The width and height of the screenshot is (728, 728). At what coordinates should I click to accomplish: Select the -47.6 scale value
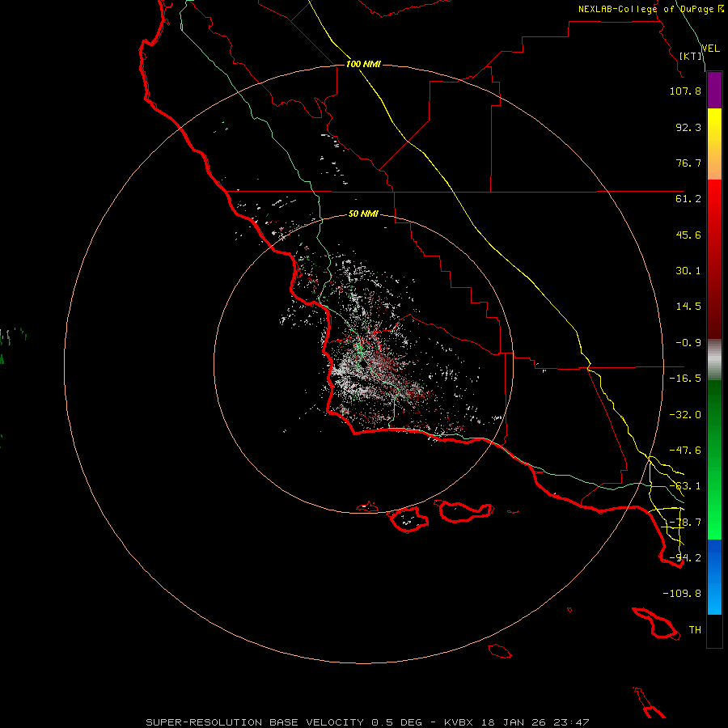point(685,451)
